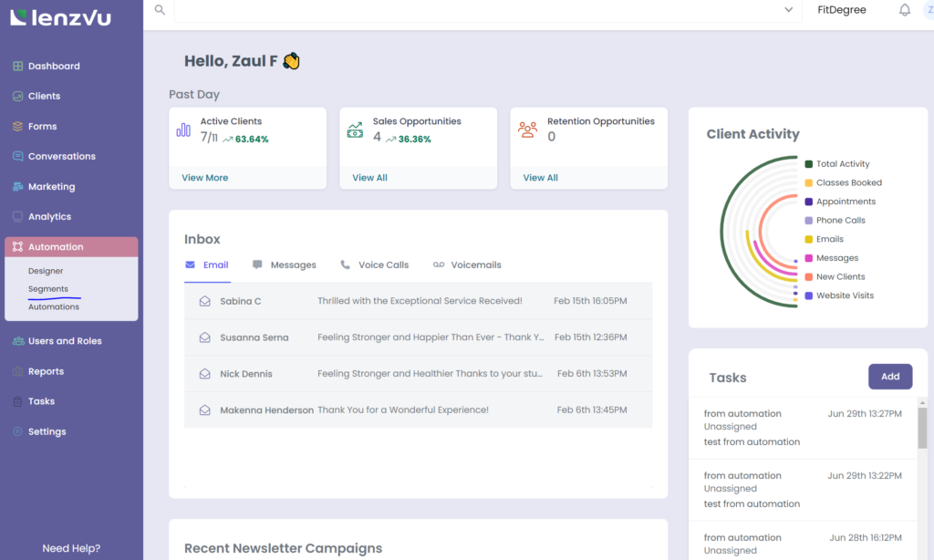Image resolution: width=934 pixels, height=560 pixels.
Task: Click the lenzVu logo
Action: point(60,16)
